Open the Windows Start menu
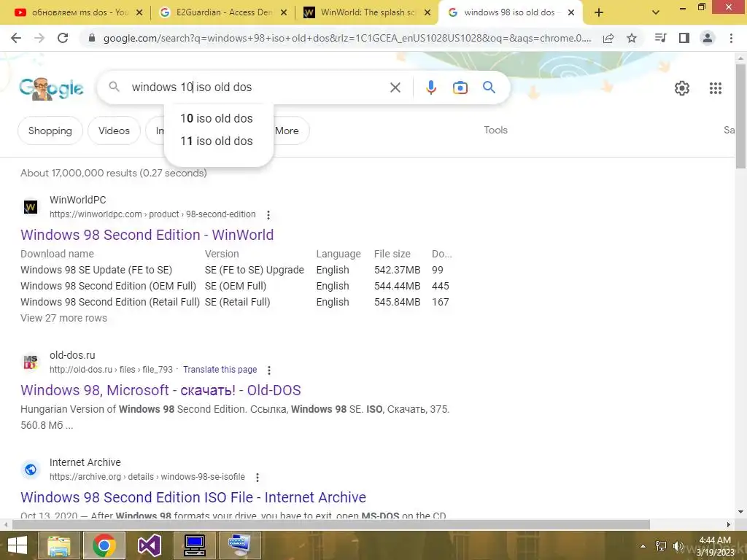The height and width of the screenshot is (560, 747). point(18,545)
